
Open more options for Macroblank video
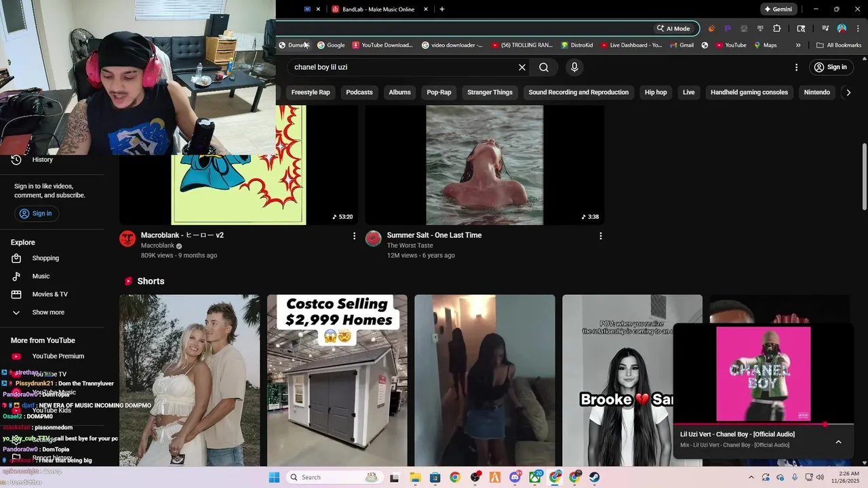click(x=354, y=236)
